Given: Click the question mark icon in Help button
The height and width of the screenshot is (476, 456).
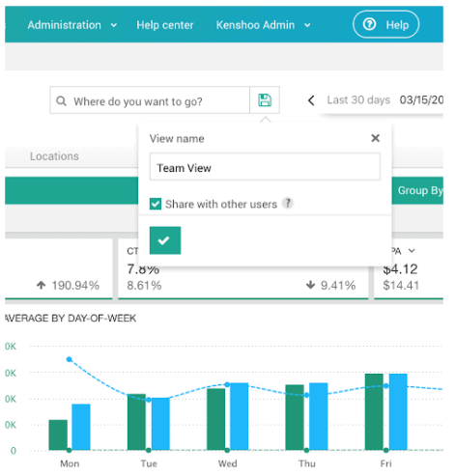Looking at the screenshot, I should (369, 24).
